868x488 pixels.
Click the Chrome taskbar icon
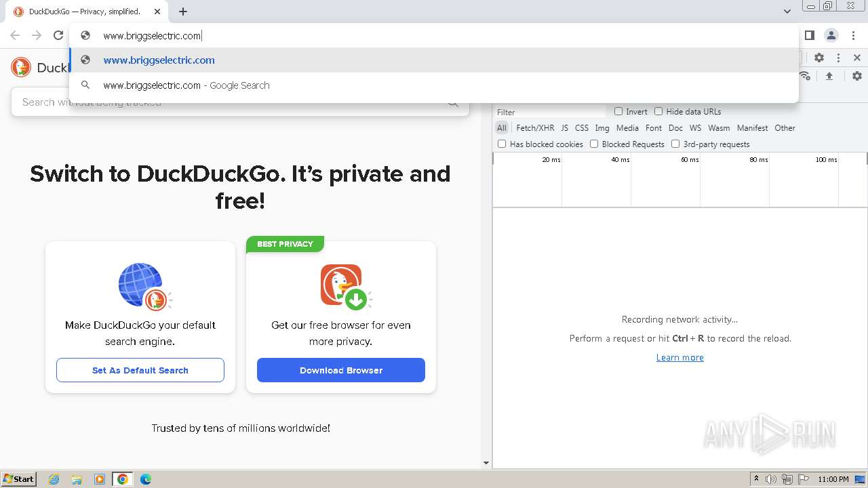tap(123, 479)
